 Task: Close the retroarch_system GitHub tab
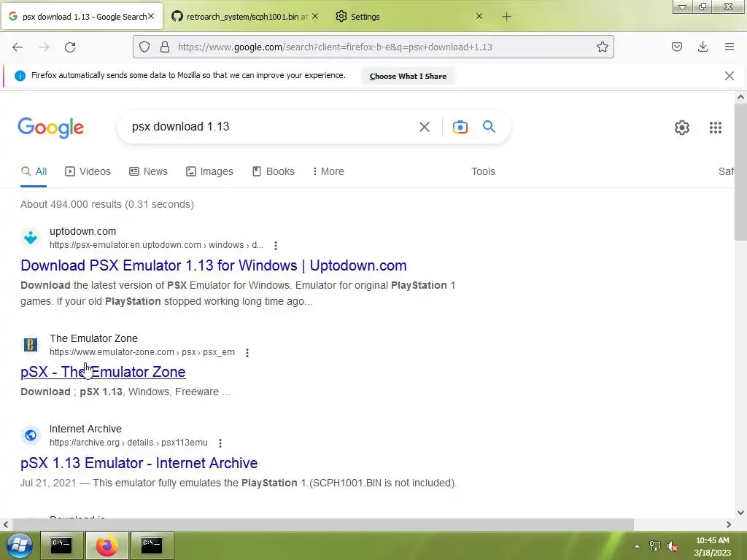coord(315,16)
